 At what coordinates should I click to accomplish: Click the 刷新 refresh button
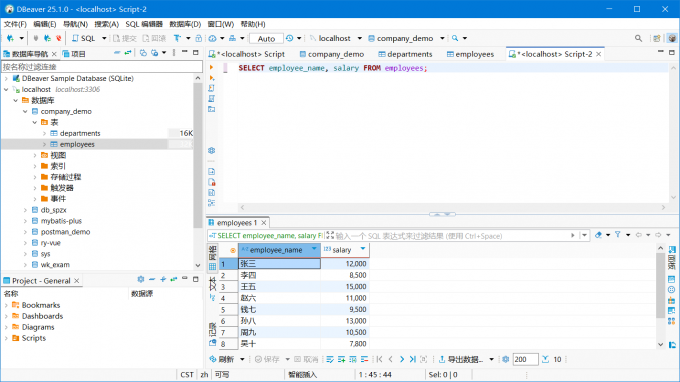click(x=222, y=359)
